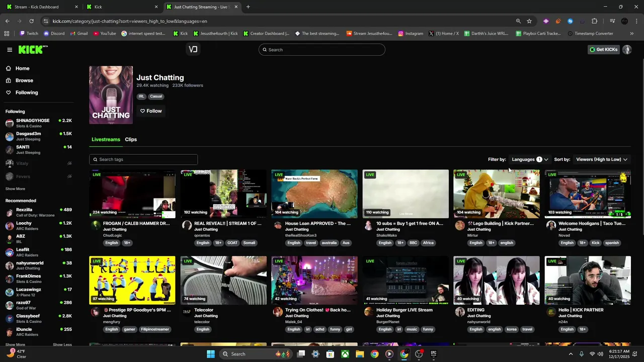The width and height of the screenshot is (644, 362).
Task: Show more bookmarks overflow chevron
Action: click(x=631, y=34)
